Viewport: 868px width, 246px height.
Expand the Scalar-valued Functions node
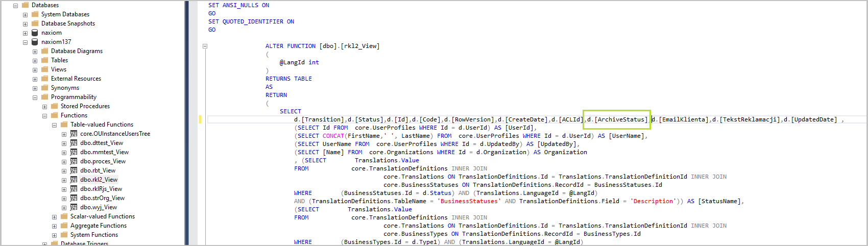tap(54, 217)
